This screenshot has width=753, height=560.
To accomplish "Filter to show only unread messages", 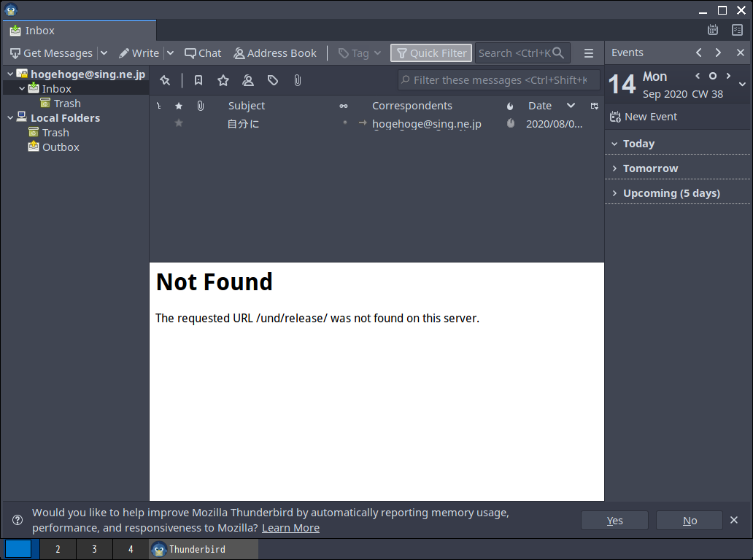I will click(x=198, y=80).
